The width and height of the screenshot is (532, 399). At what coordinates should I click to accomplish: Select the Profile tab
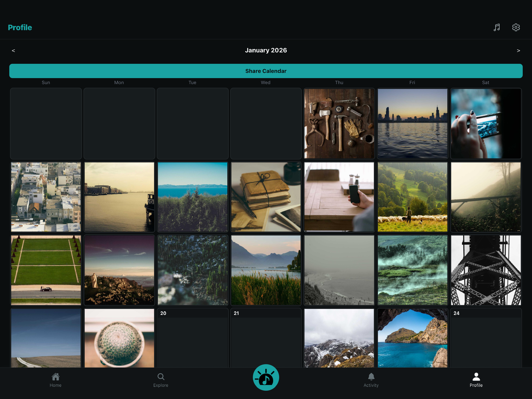(x=476, y=380)
